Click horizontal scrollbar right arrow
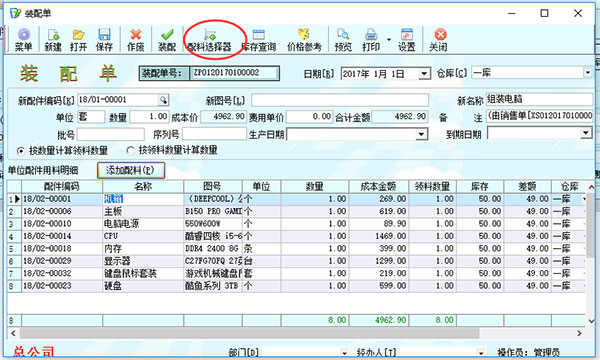 tap(579, 334)
